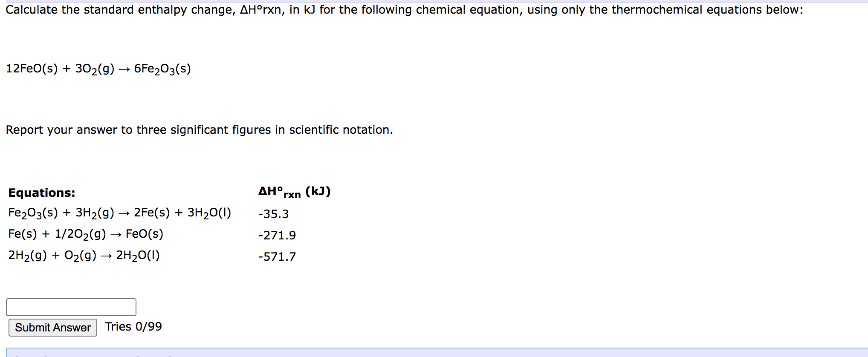Select the scientific notation instruction sentence
The height and width of the screenshot is (357, 868).
199,130
